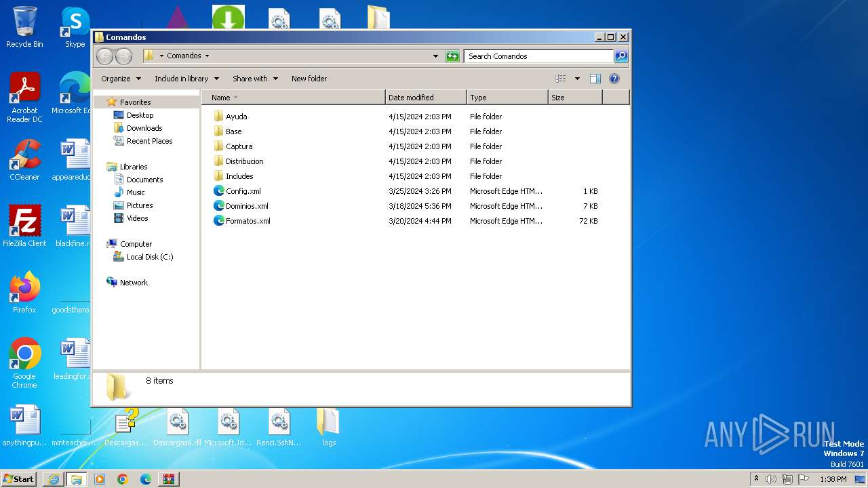Viewport: 868px width, 488px height.
Task: Open the Share with dropdown
Action: click(255, 79)
